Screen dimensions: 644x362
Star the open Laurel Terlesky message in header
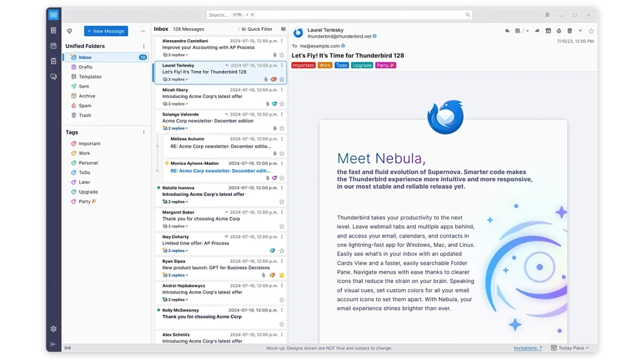[591, 31]
